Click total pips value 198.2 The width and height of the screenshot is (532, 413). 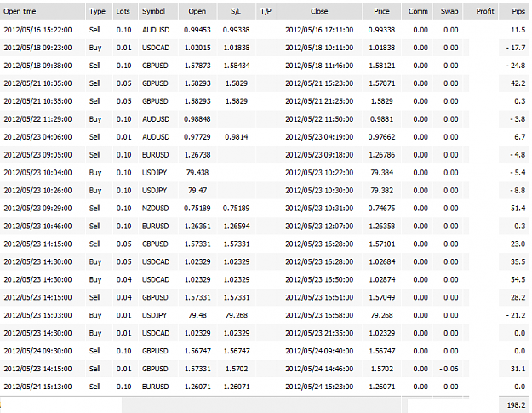[x=516, y=404]
